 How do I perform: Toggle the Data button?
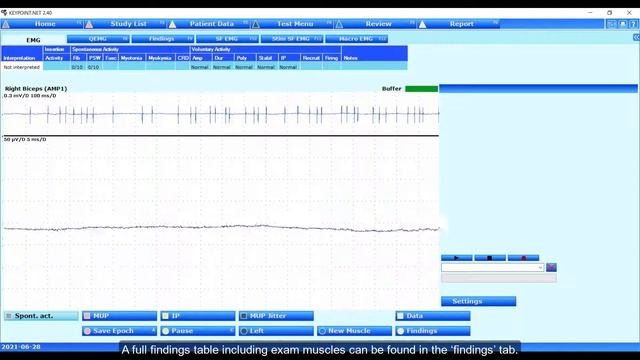tap(433, 316)
